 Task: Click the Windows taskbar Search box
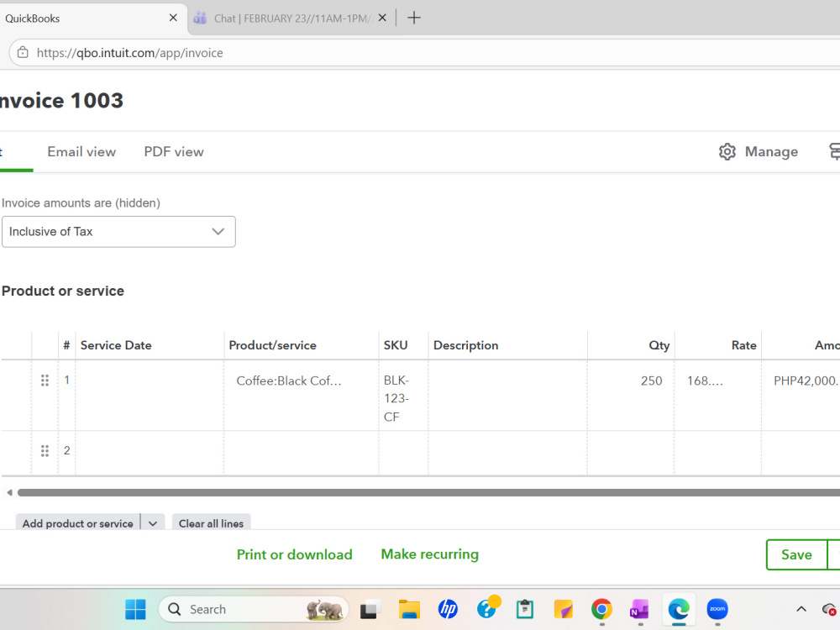point(254,609)
